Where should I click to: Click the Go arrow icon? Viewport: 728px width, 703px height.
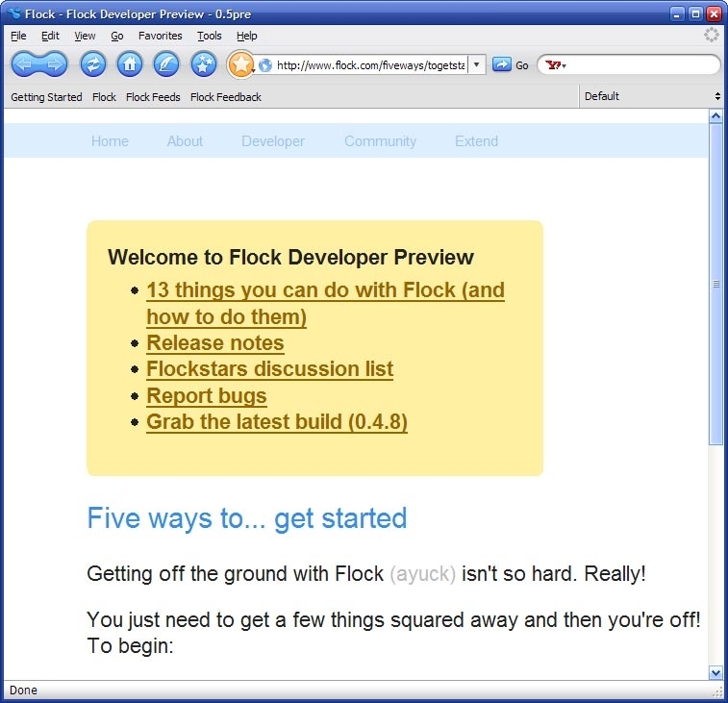tap(501, 64)
